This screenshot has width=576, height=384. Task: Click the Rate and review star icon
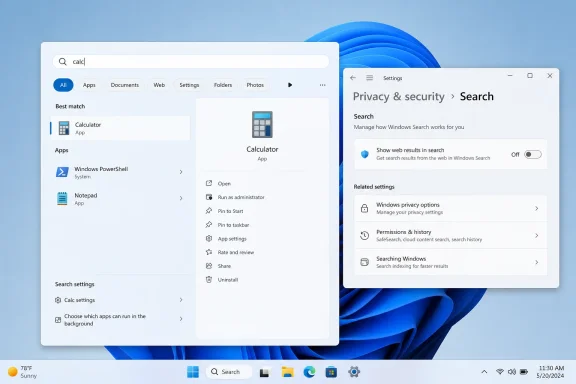coord(209,252)
